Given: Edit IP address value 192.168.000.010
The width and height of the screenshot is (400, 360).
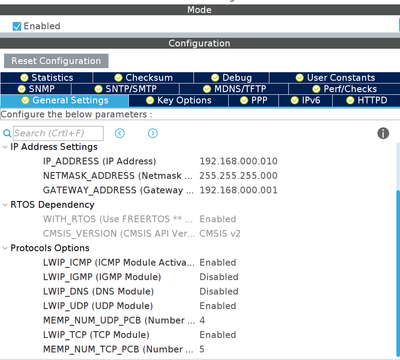Looking at the screenshot, I should pos(238,161).
